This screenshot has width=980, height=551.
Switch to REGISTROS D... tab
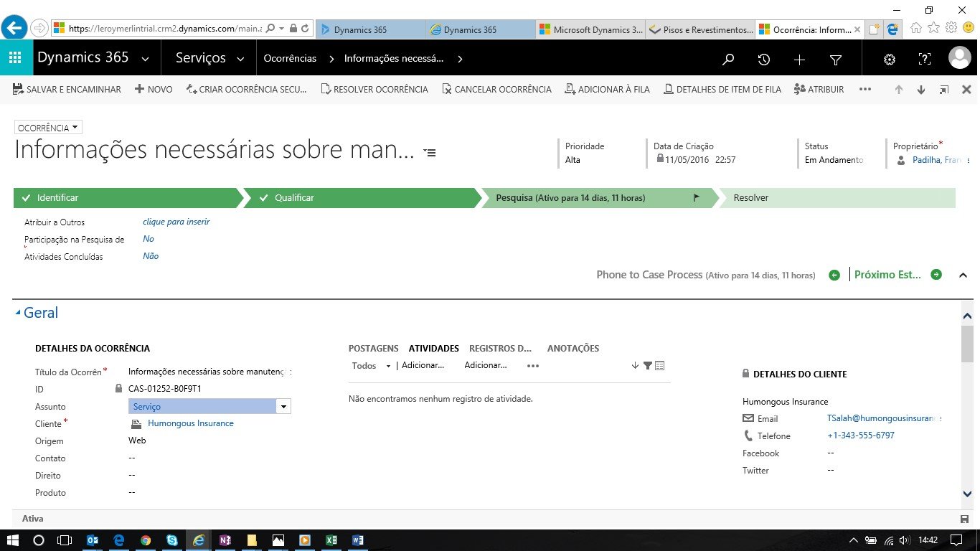(501, 349)
